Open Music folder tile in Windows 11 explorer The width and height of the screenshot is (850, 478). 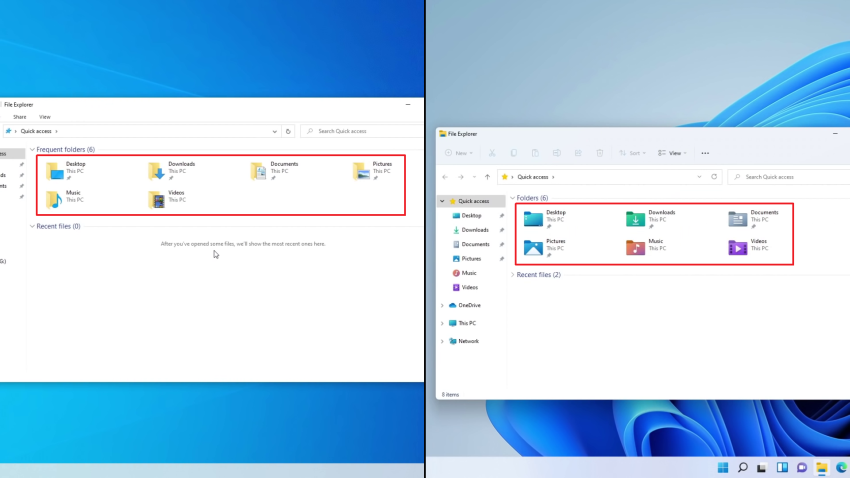click(x=645, y=248)
